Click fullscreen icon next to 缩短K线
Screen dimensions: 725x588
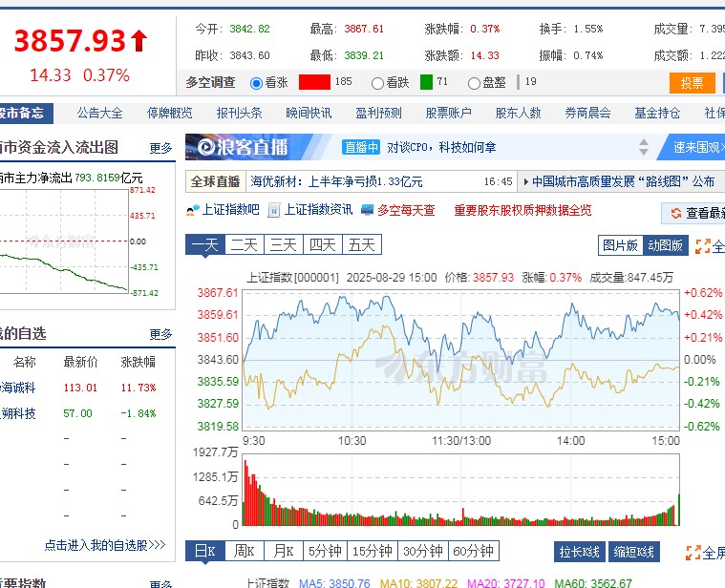(693, 553)
